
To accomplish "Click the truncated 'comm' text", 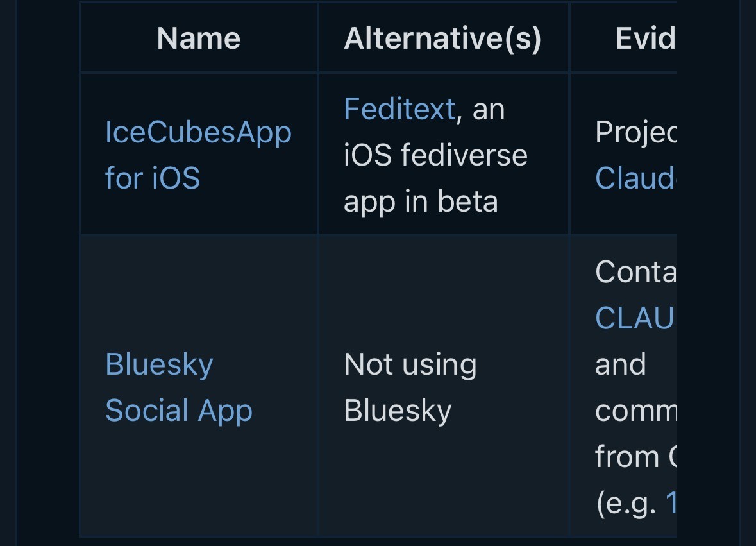I will [x=635, y=411].
